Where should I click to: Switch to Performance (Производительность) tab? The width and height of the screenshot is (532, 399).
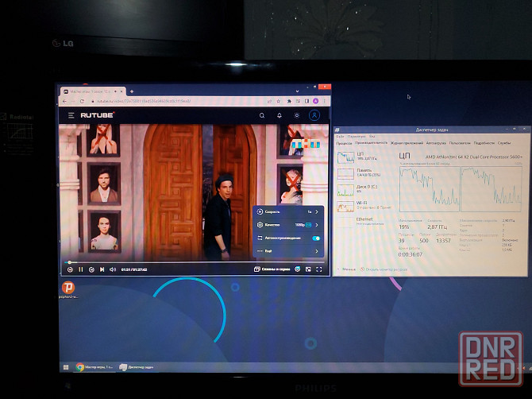(371, 143)
